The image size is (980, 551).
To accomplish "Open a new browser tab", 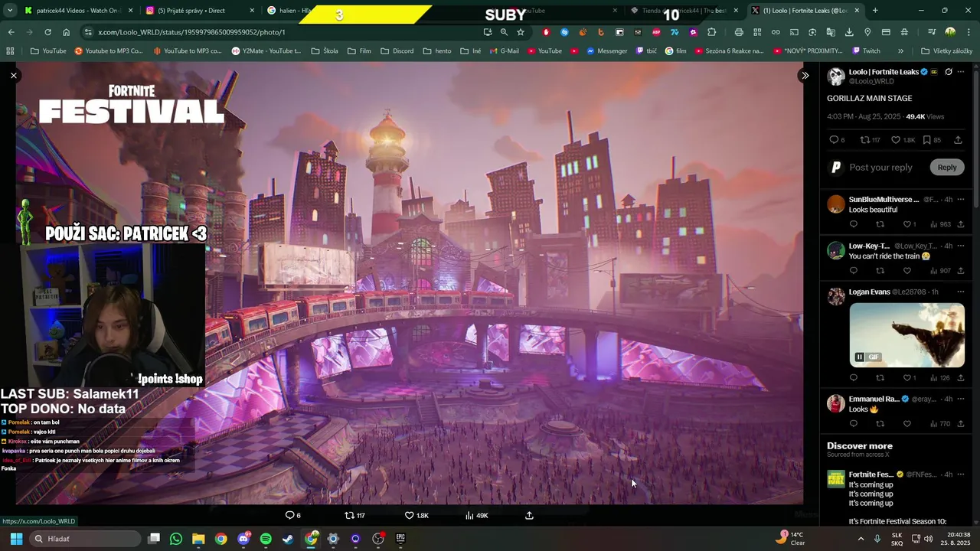I will click(x=875, y=11).
